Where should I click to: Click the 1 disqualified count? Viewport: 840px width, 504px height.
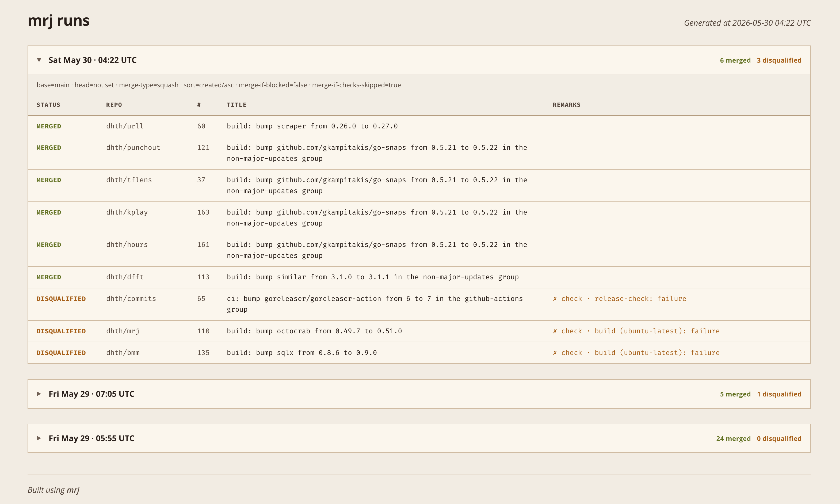coord(779,394)
